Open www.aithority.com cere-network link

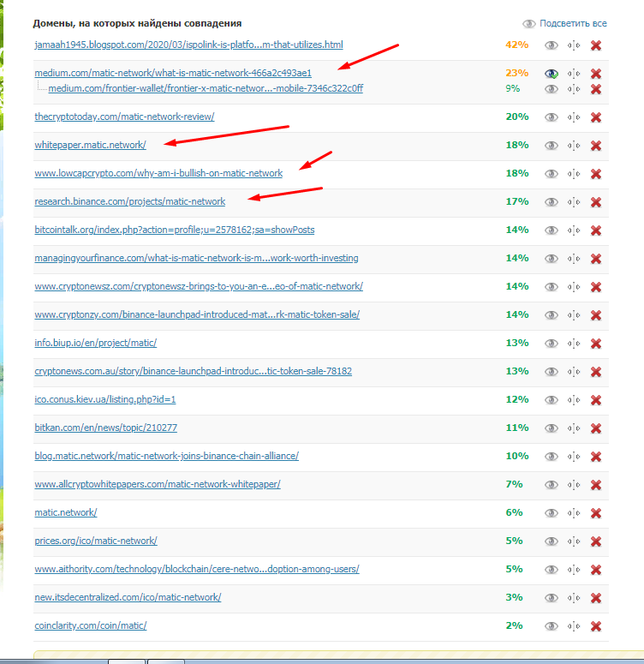[197, 569]
